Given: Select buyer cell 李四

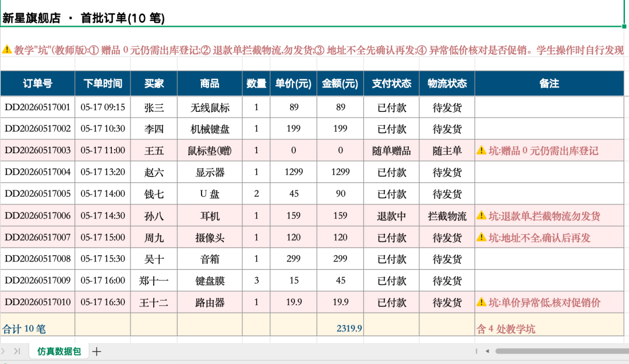Looking at the screenshot, I should [x=154, y=129].
